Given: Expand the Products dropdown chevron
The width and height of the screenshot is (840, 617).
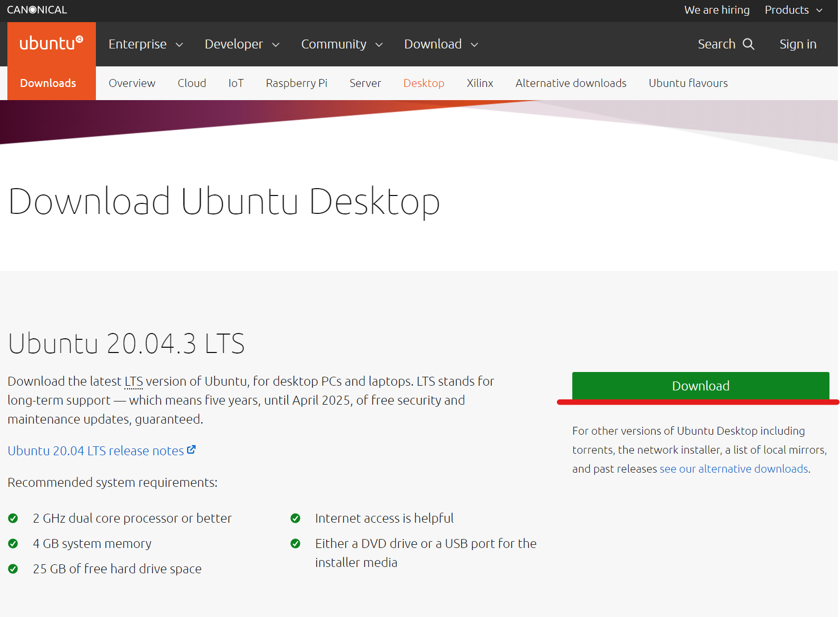Looking at the screenshot, I should 819,11.
